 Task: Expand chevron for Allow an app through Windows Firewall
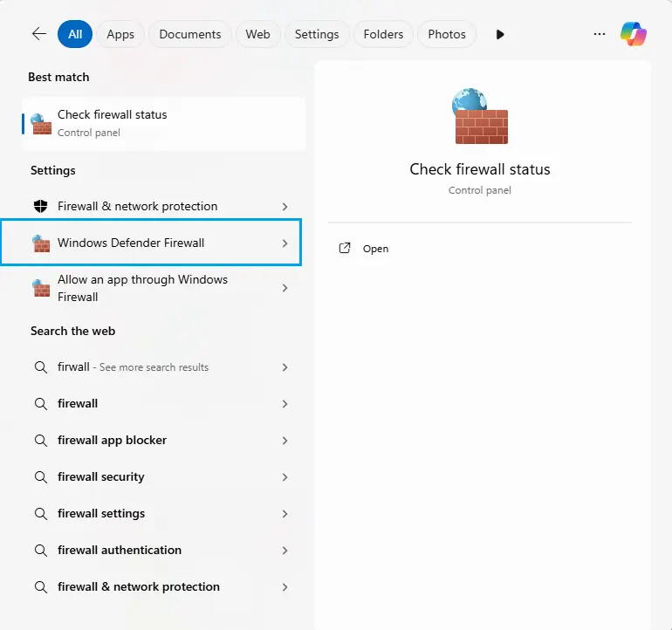285,288
